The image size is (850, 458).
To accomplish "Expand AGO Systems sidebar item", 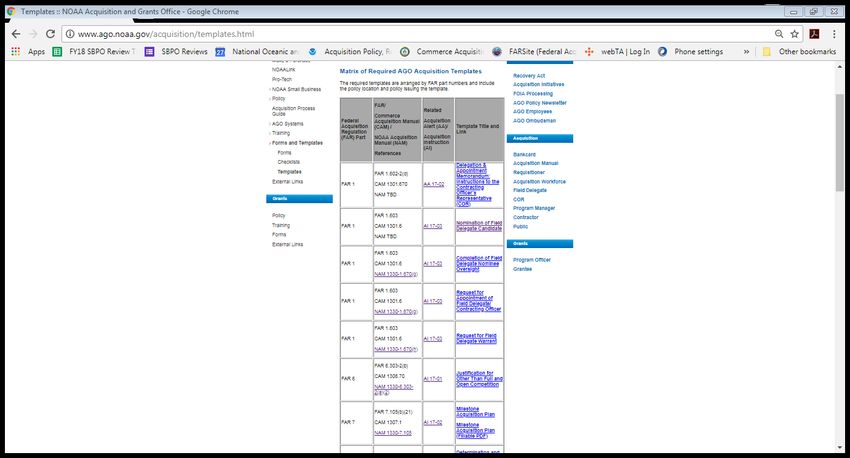I will tap(287, 124).
